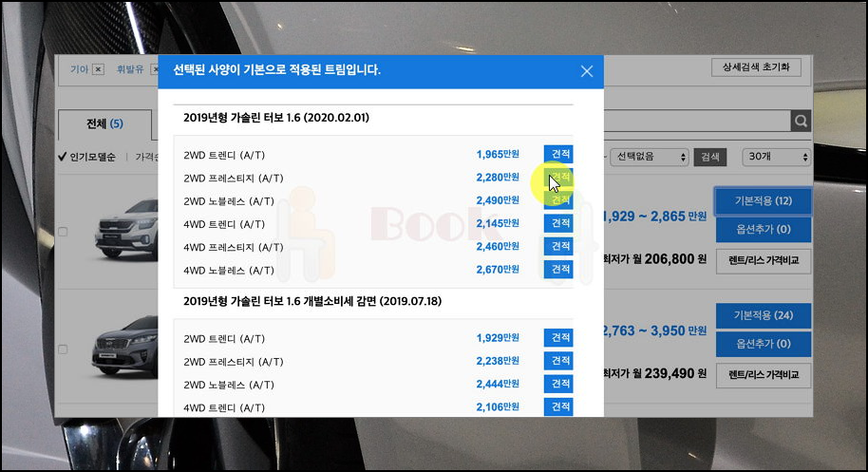Image resolution: width=868 pixels, height=472 pixels.
Task: Open quote for 2WD 프레스티지 2,280만원
Action: tap(558, 177)
